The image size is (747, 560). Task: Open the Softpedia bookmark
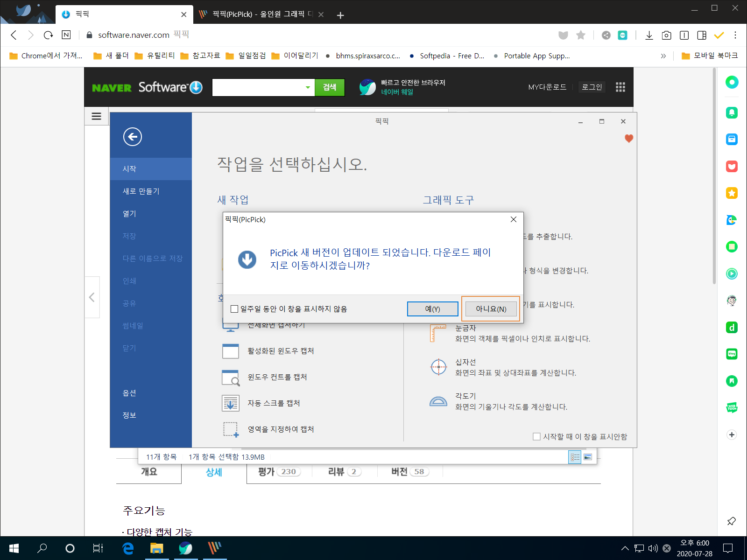[447, 56]
